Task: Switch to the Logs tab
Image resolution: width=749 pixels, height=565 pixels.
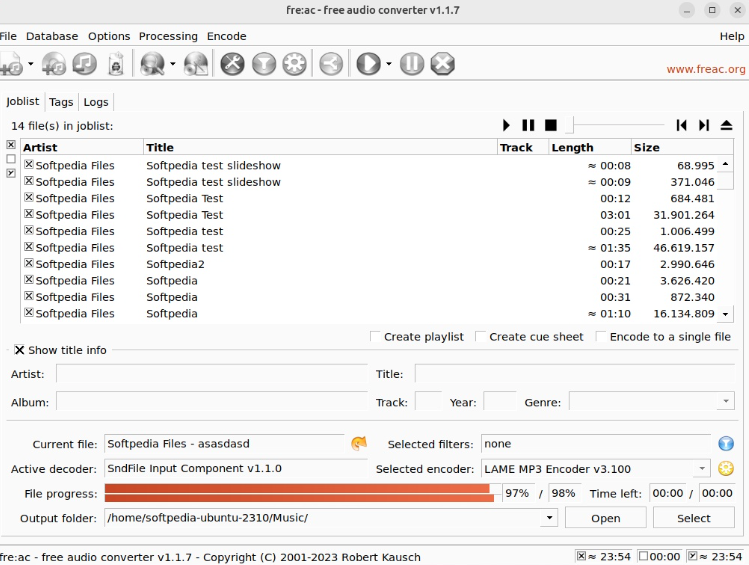Action: click(96, 102)
